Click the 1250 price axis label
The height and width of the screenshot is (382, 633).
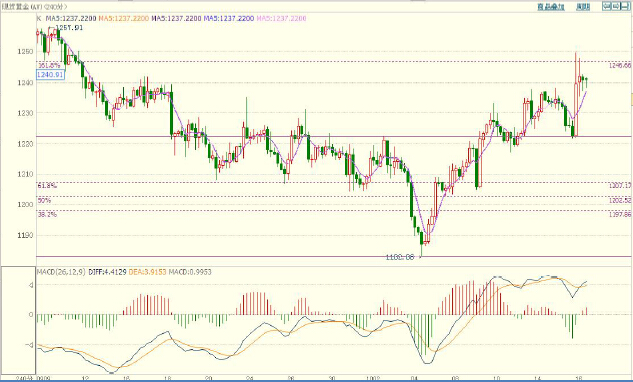click(x=25, y=52)
